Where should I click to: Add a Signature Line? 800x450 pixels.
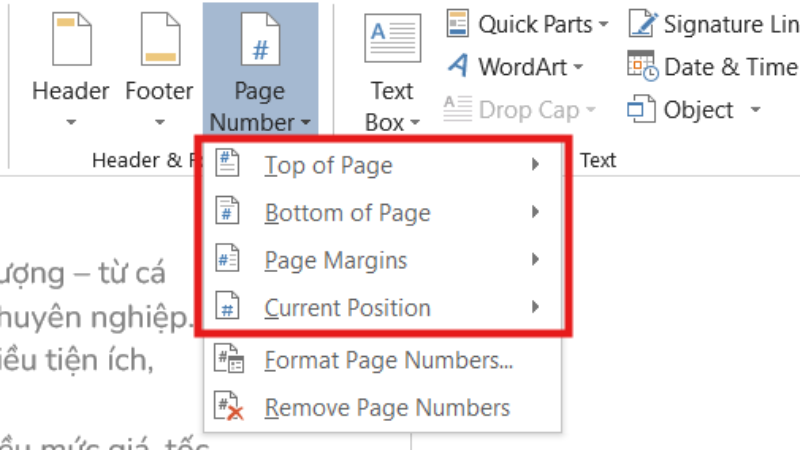(x=641, y=23)
